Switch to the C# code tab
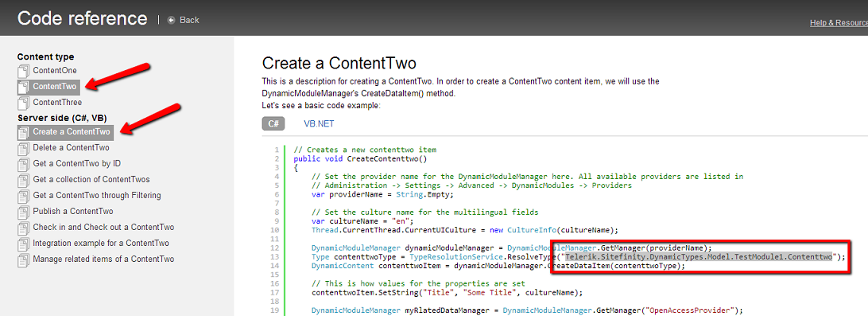Image resolution: width=868 pixels, height=316 pixels. coord(273,123)
